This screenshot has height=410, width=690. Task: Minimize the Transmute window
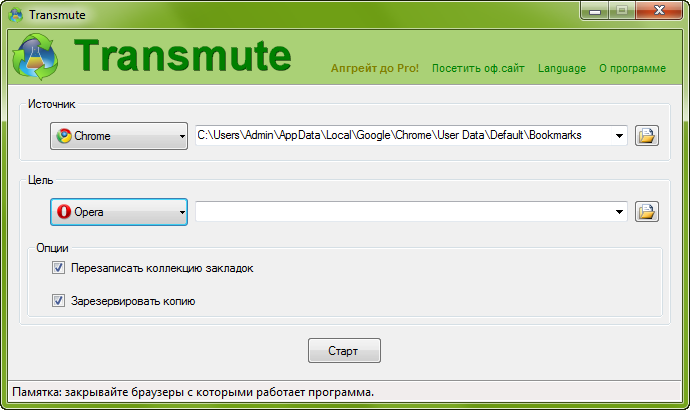click(x=595, y=11)
